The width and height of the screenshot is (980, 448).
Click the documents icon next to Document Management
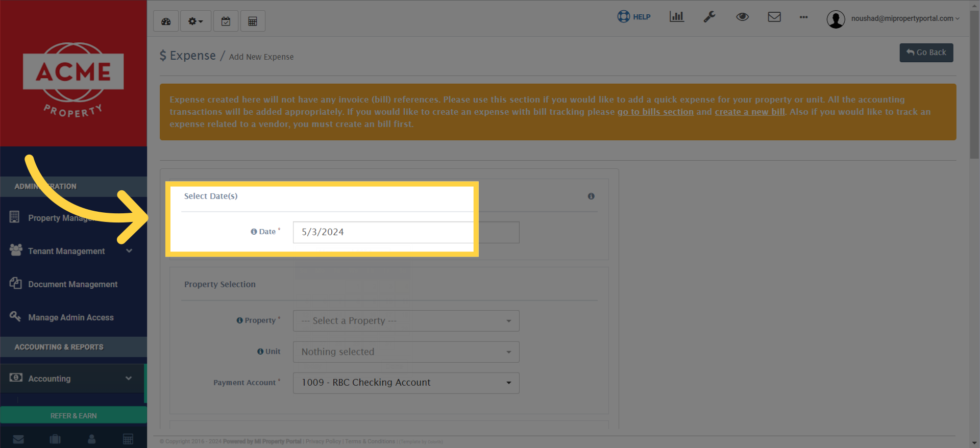tap(16, 283)
